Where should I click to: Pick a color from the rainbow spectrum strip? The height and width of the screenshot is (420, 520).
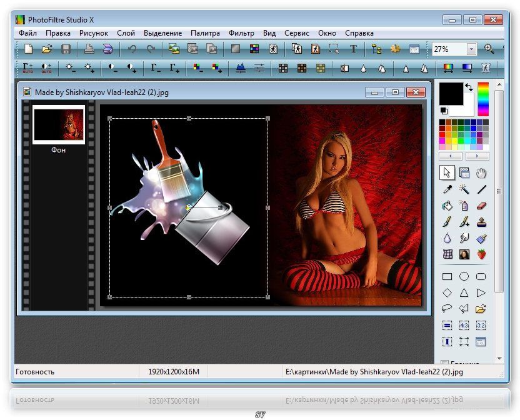click(x=483, y=99)
